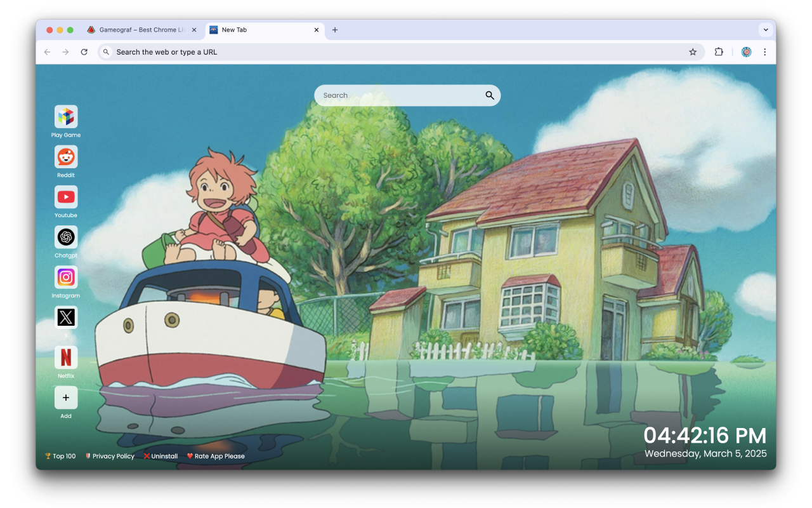Open the Instagram shortcut
This screenshot has width=812, height=508.
[65, 277]
